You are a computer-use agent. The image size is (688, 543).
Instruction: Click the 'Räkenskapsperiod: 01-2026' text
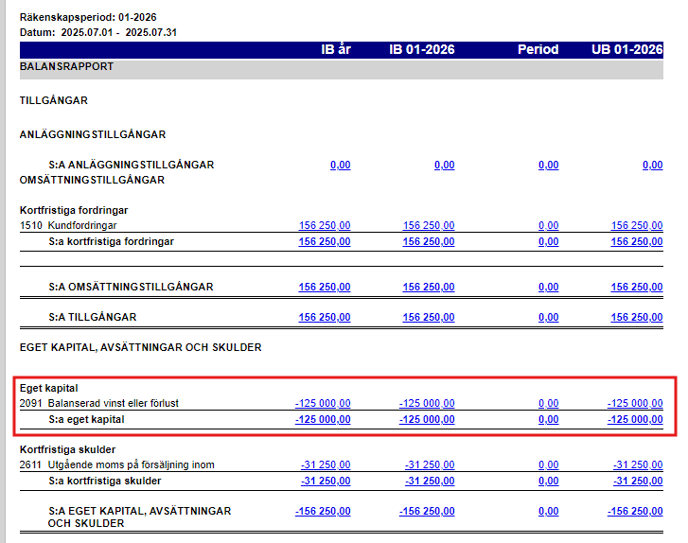(88, 17)
